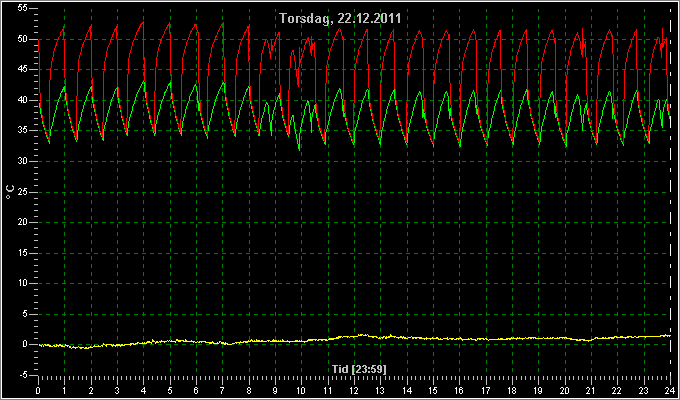This screenshot has height=400, width=680.
Task: Click the 20 value on the temperature axis
Action: coord(23,222)
